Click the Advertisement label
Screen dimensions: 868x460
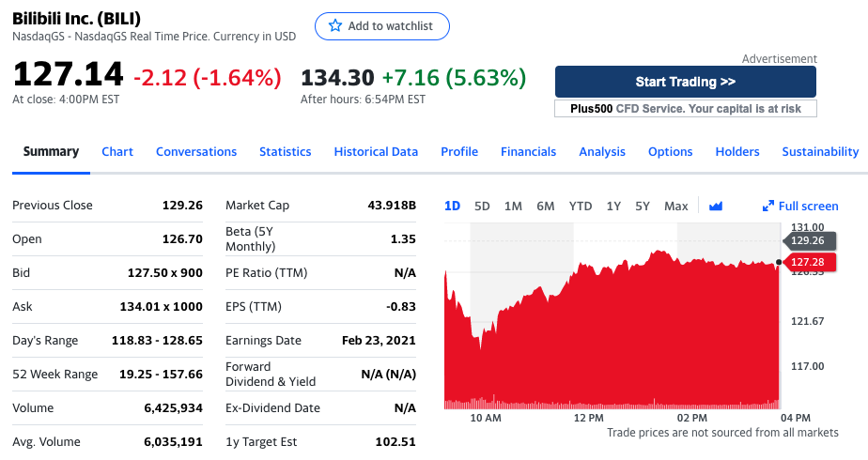[x=780, y=58]
